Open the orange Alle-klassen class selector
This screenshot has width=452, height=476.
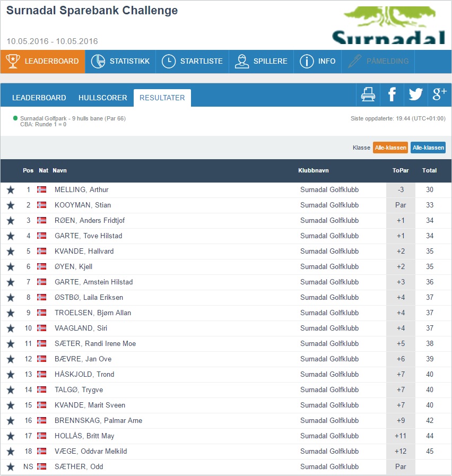[x=390, y=148]
